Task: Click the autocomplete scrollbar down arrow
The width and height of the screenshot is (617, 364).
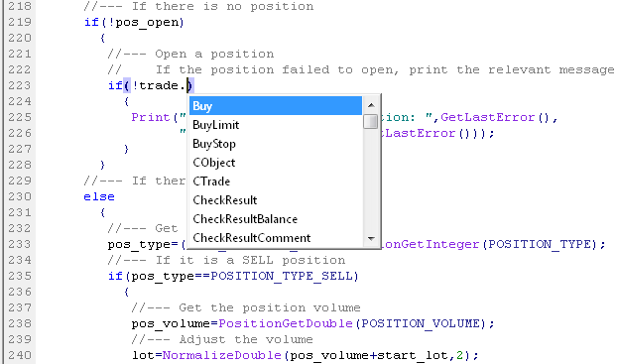Action: (x=371, y=238)
